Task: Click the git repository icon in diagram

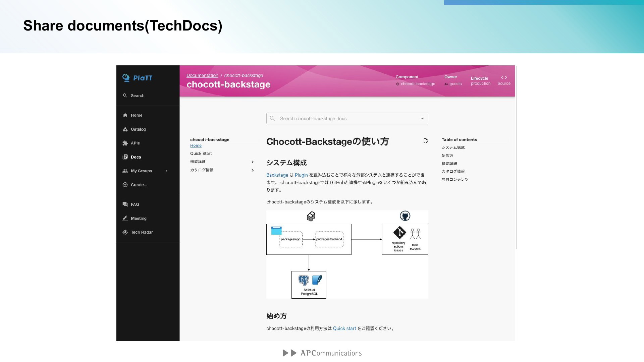Action: coord(399,233)
